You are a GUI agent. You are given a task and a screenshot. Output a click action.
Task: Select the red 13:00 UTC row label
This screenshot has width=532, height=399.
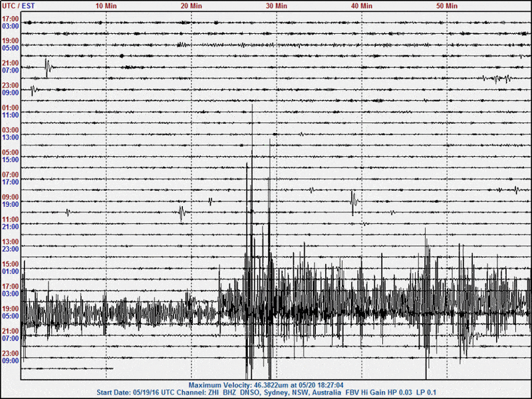point(10,241)
